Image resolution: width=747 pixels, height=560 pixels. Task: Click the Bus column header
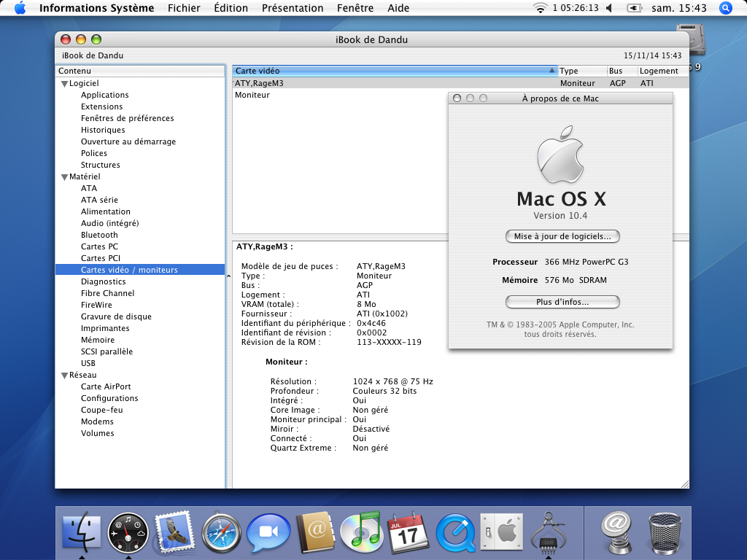tap(622, 71)
